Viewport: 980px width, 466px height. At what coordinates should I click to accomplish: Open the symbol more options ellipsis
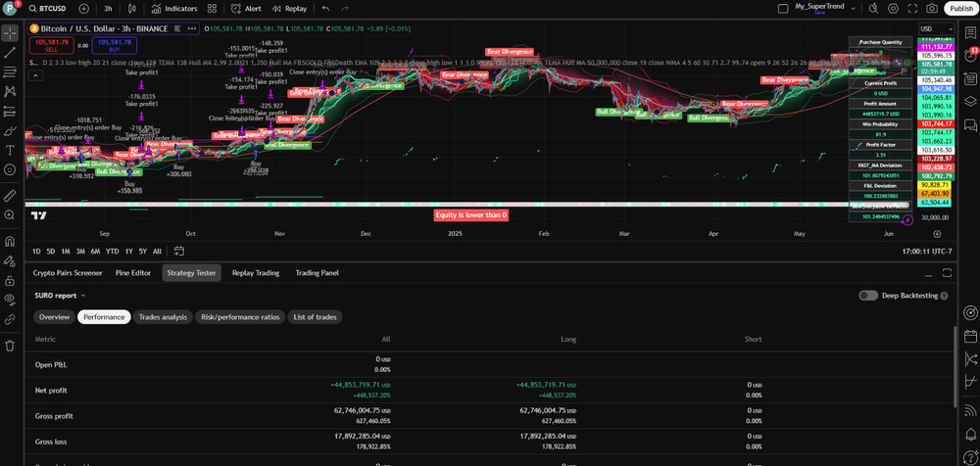(x=191, y=28)
